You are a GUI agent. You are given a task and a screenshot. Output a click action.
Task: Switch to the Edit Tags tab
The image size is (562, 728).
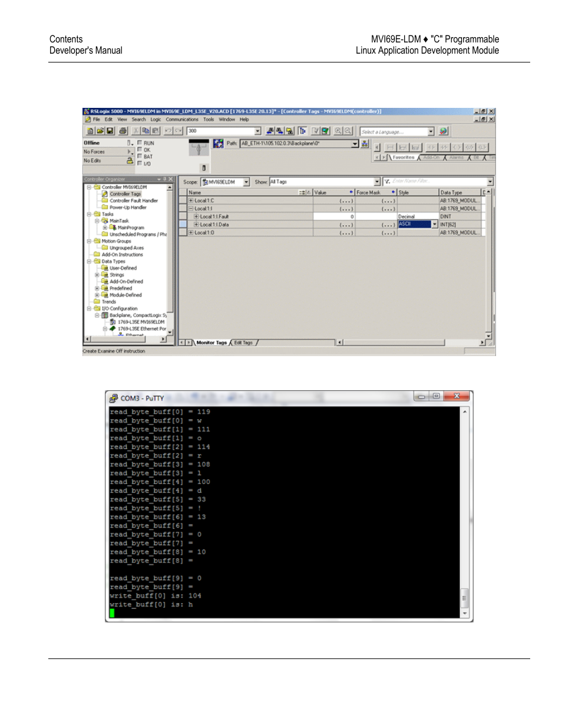click(x=243, y=342)
